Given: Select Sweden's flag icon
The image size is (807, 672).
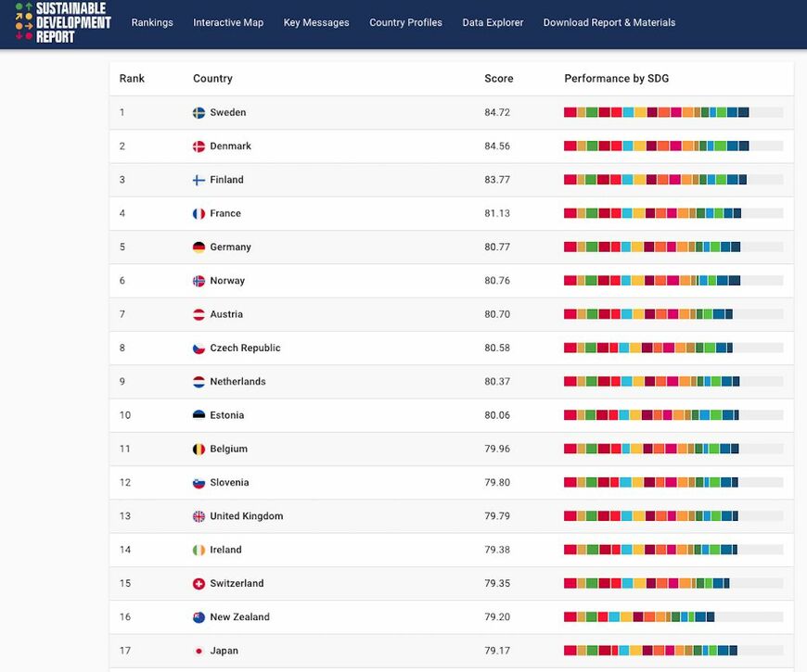Looking at the screenshot, I should (199, 112).
